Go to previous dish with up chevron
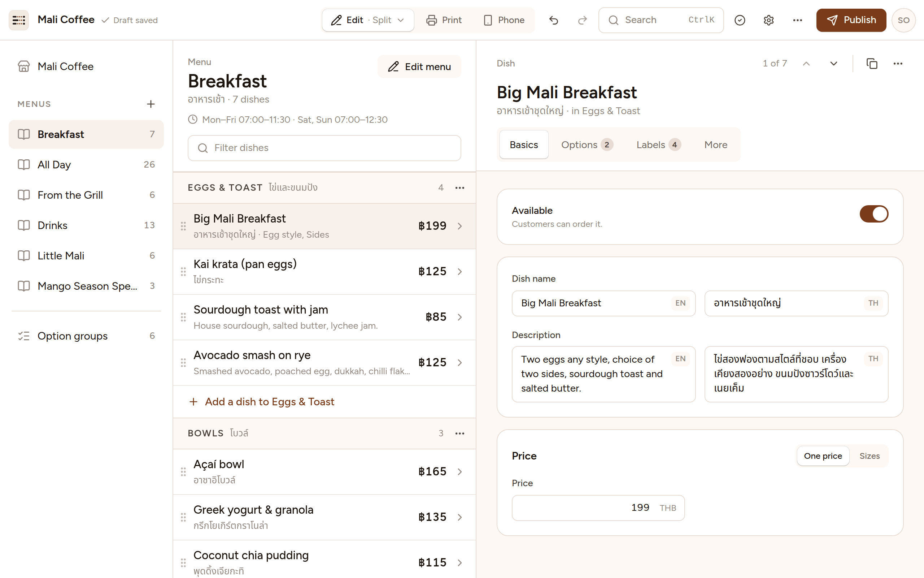The width and height of the screenshot is (924, 578). tap(806, 64)
